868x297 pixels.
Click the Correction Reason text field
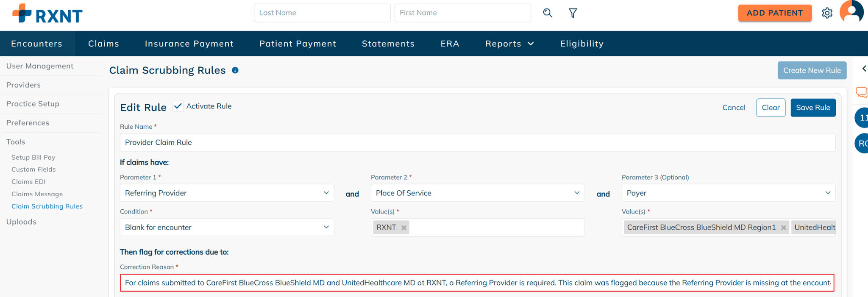coord(477,283)
